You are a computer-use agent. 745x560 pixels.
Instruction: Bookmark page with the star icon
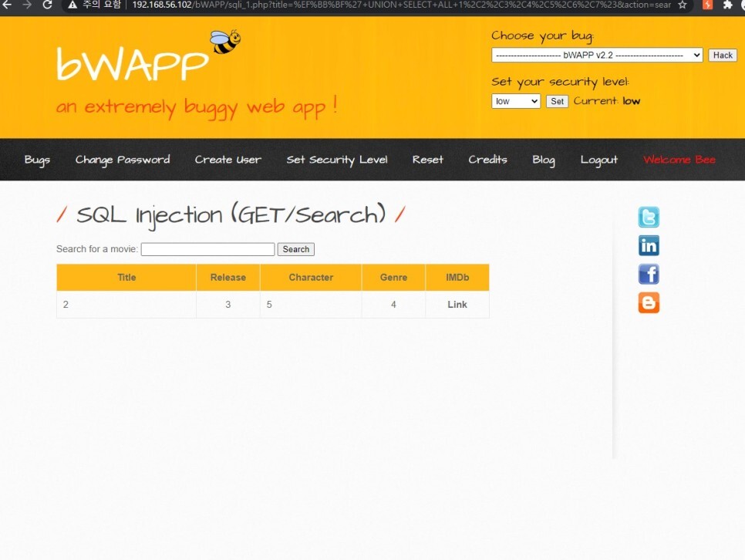point(683,5)
